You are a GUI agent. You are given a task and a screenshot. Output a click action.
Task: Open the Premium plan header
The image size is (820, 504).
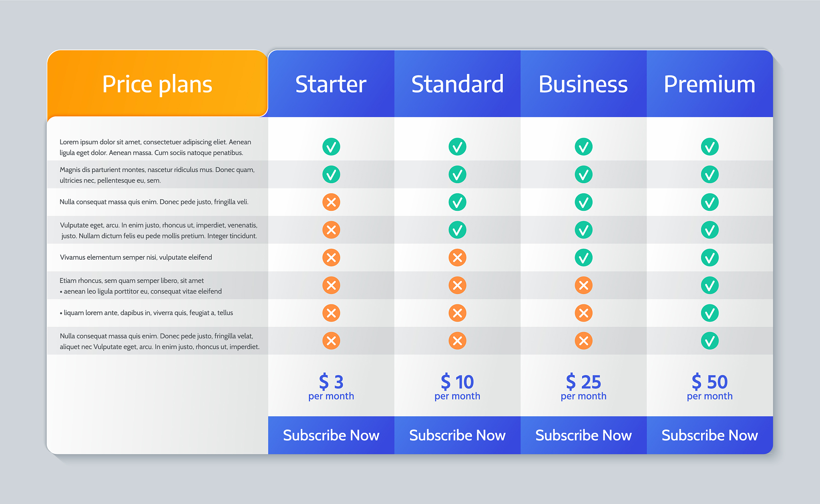[709, 84]
